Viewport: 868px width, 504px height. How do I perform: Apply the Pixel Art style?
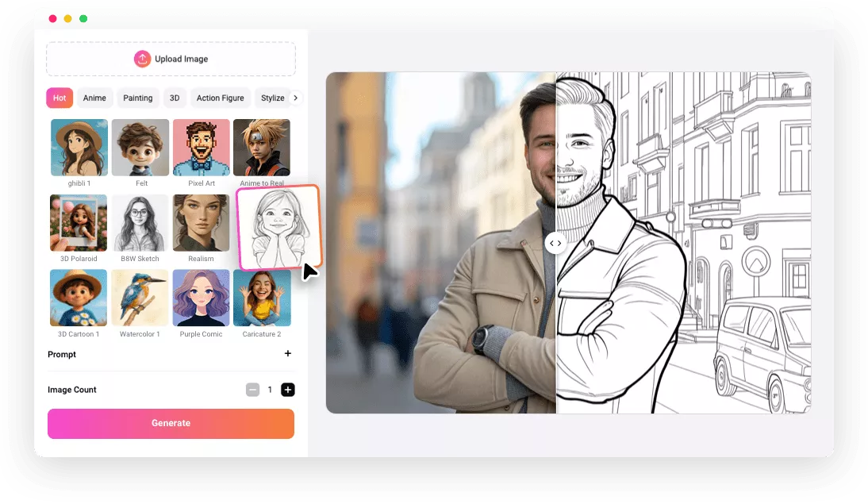pos(201,147)
